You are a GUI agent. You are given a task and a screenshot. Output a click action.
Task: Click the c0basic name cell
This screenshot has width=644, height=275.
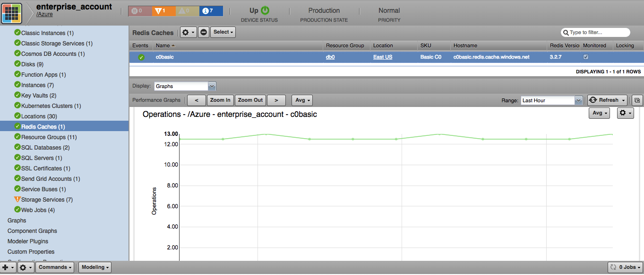pyautogui.click(x=165, y=57)
